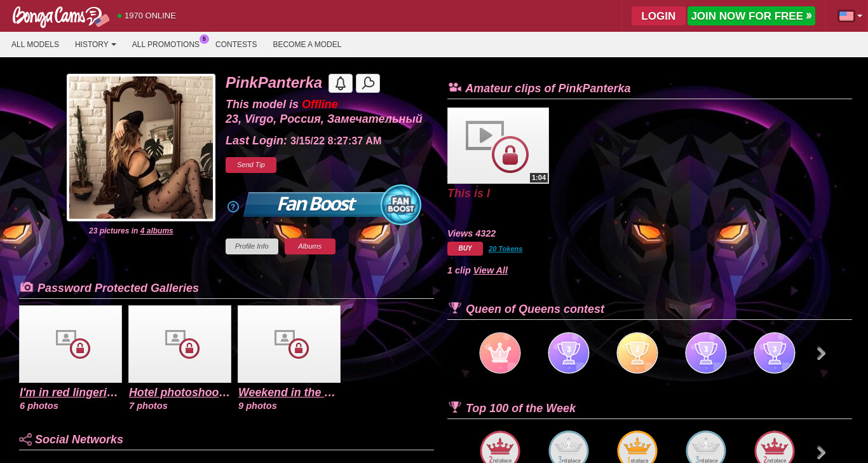This screenshot has height=463, width=868.
Task: Click the LOGIN button
Action: tap(658, 16)
